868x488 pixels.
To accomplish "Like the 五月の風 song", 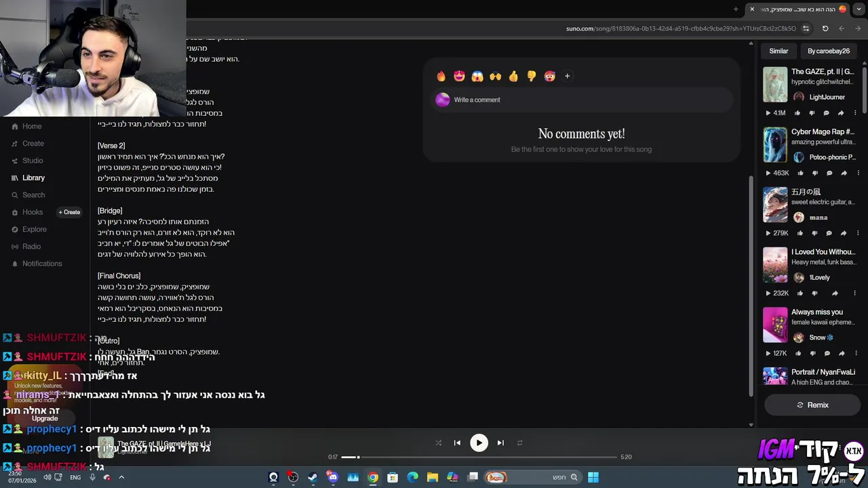I will click(800, 233).
